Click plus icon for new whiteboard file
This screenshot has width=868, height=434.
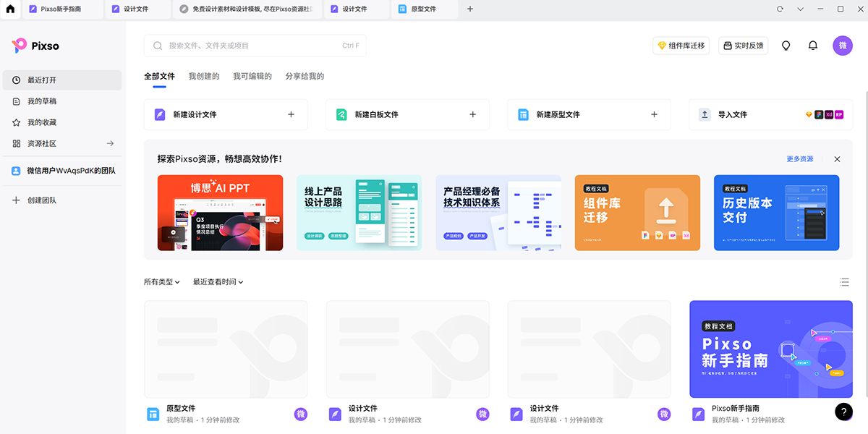click(473, 114)
